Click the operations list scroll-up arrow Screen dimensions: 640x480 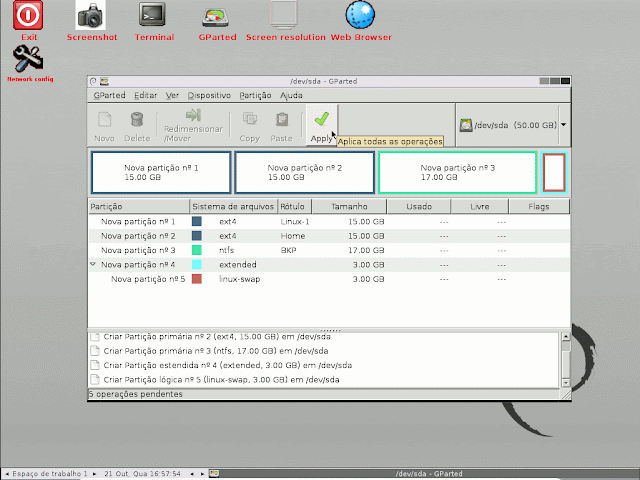[x=566, y=337]
